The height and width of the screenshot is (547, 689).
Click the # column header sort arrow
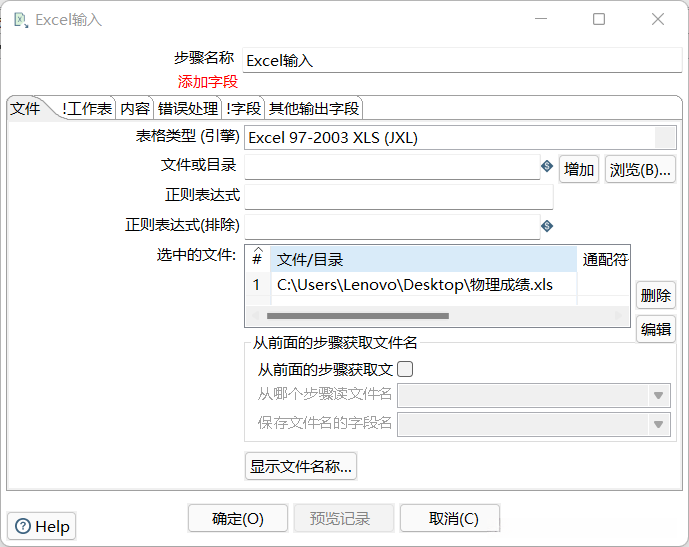click(x=258, y=250)
